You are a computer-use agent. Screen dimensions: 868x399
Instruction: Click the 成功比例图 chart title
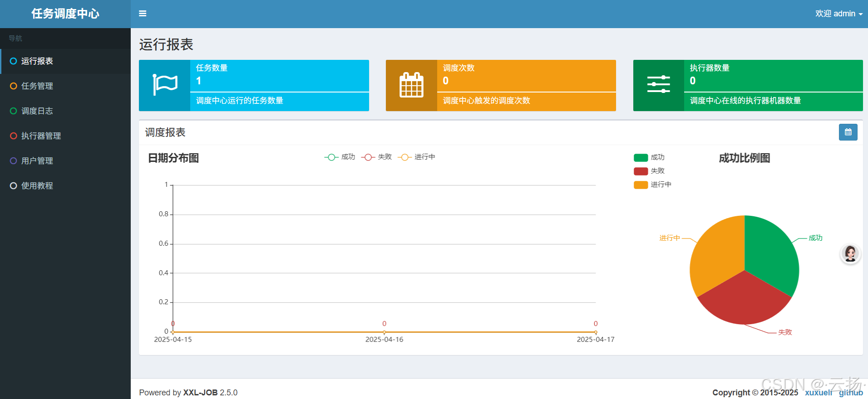745,158
